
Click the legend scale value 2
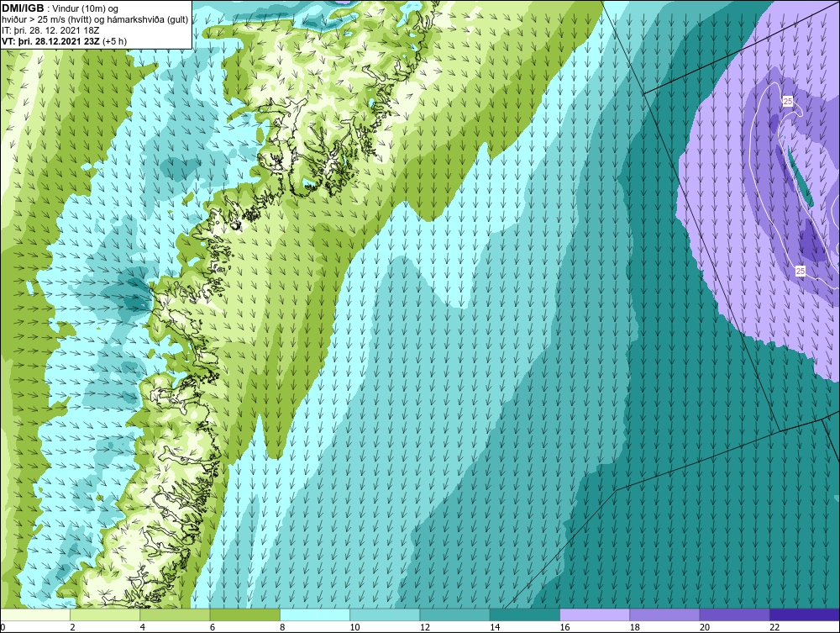point(72,627)
